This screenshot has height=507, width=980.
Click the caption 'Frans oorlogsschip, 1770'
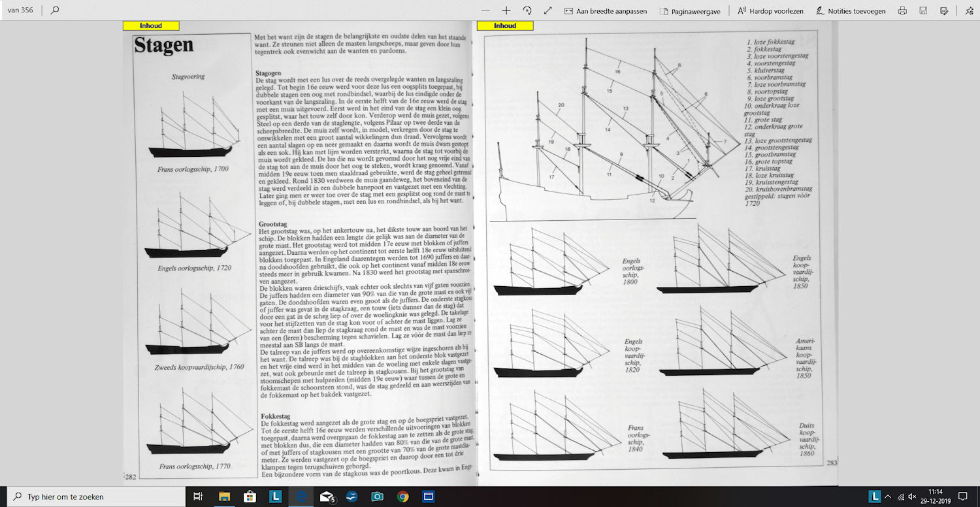194,466
